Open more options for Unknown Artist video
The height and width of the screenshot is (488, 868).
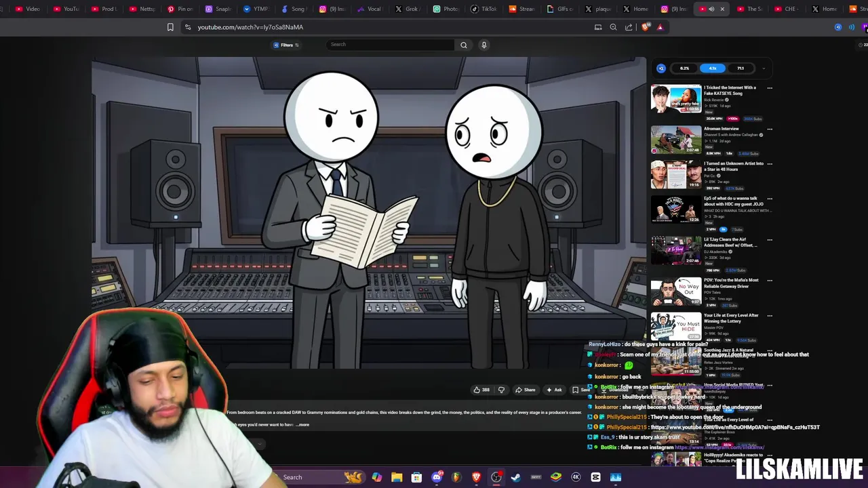point(770,164)
